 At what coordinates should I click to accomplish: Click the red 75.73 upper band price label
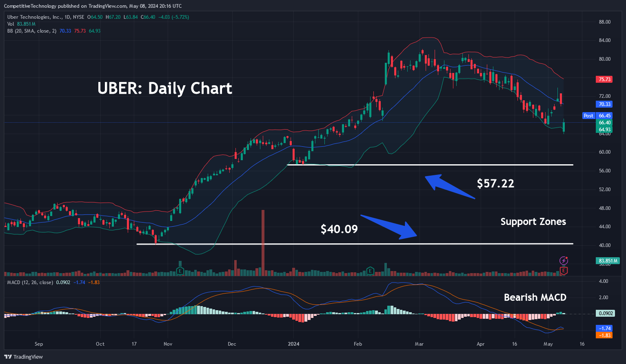click(604, 79)
